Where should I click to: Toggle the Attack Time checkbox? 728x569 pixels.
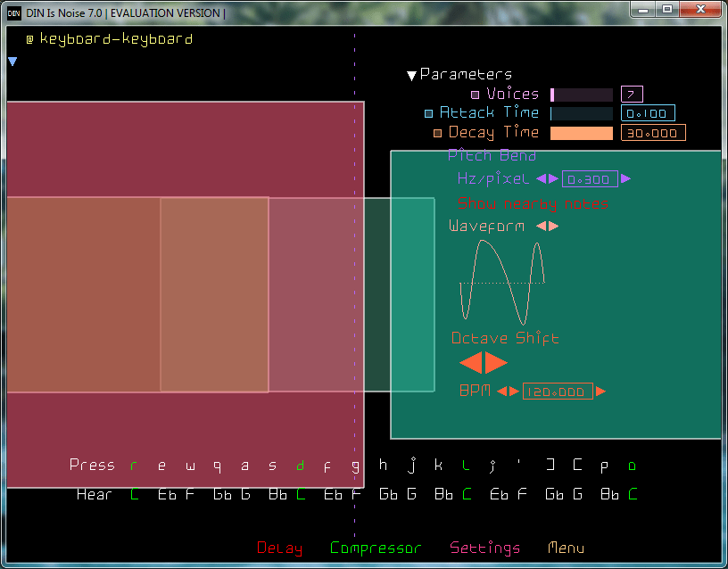click(428, 113)
